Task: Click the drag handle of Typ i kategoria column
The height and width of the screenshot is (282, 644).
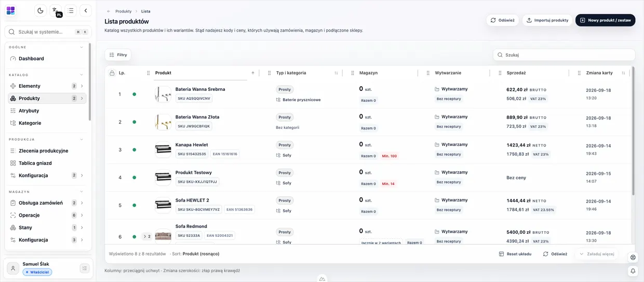Action: click(270, 73)
